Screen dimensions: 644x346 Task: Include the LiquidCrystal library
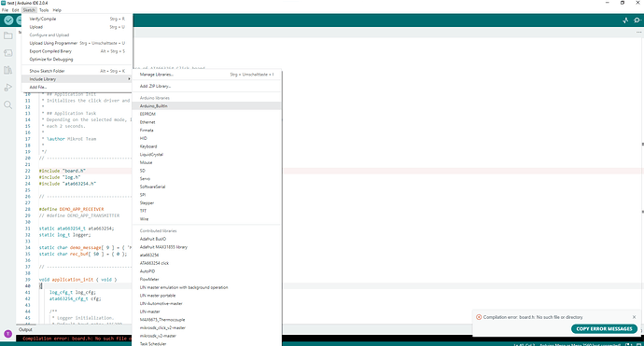point(207,154)
